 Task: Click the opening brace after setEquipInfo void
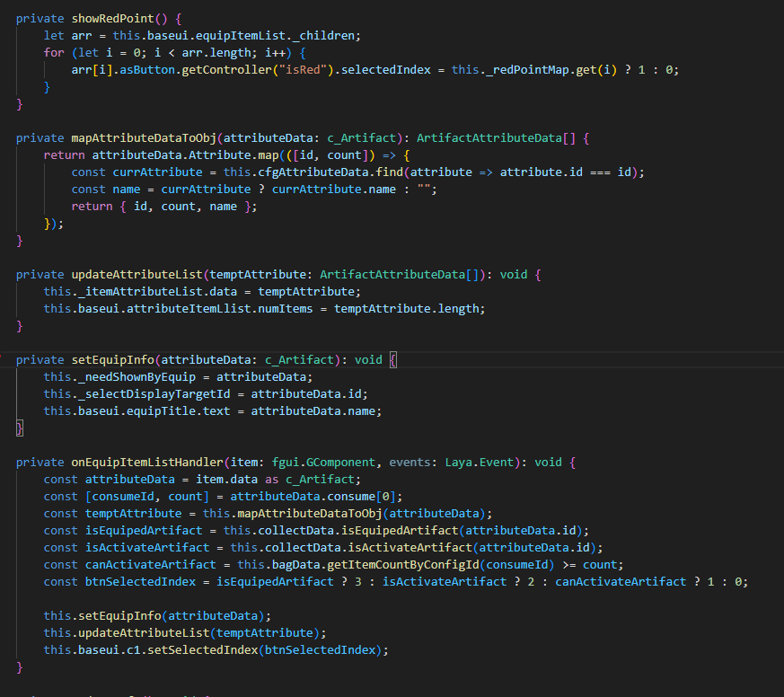[x=393, y=359]
